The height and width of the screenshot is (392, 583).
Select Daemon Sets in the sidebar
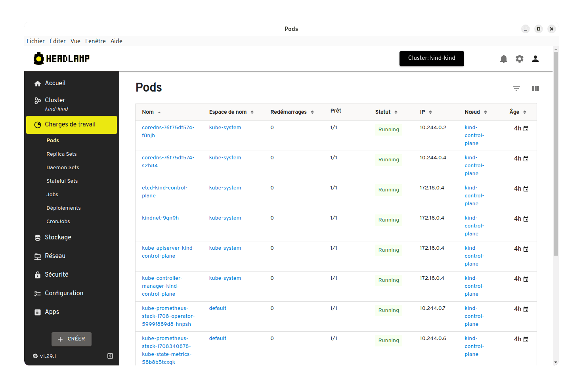[x=63, y=168]
